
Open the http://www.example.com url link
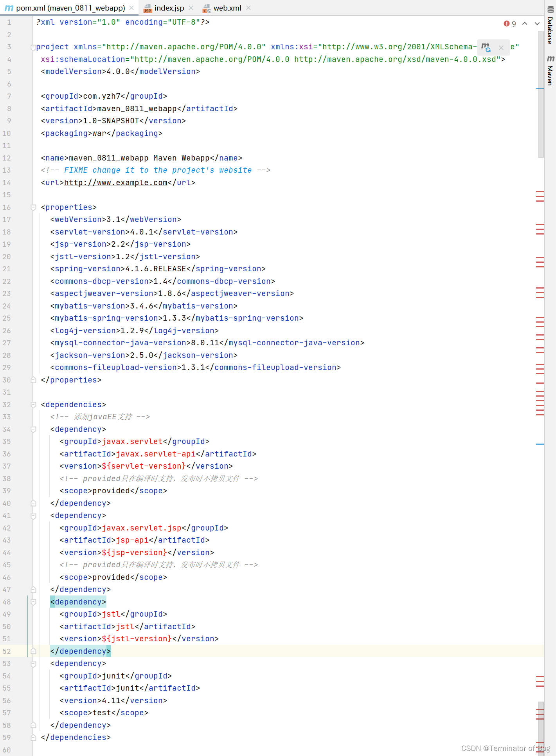tap(116, 182)
